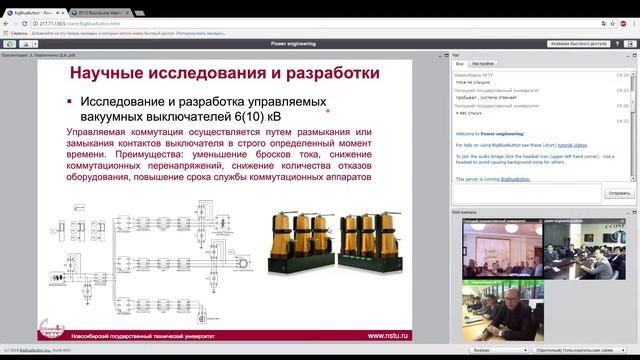This screenshot has width=640, height=360.
Task: Open the dropdown arrow beside webcam button
Action: [x=36, y=44]
